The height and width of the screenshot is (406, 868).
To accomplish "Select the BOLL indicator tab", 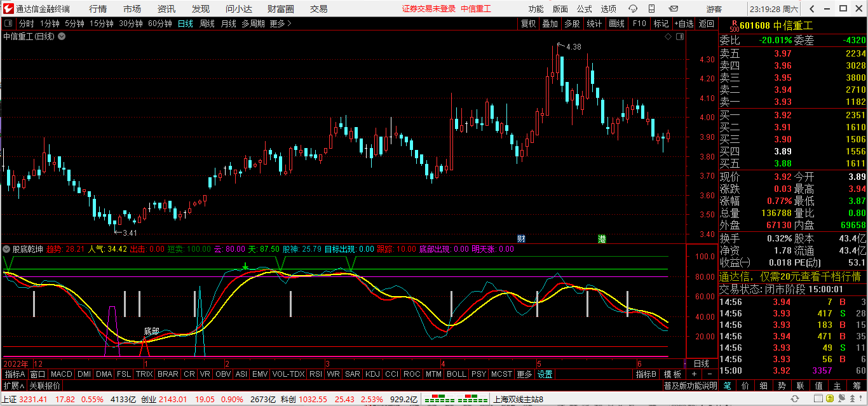I will click(x=456, y=375).
